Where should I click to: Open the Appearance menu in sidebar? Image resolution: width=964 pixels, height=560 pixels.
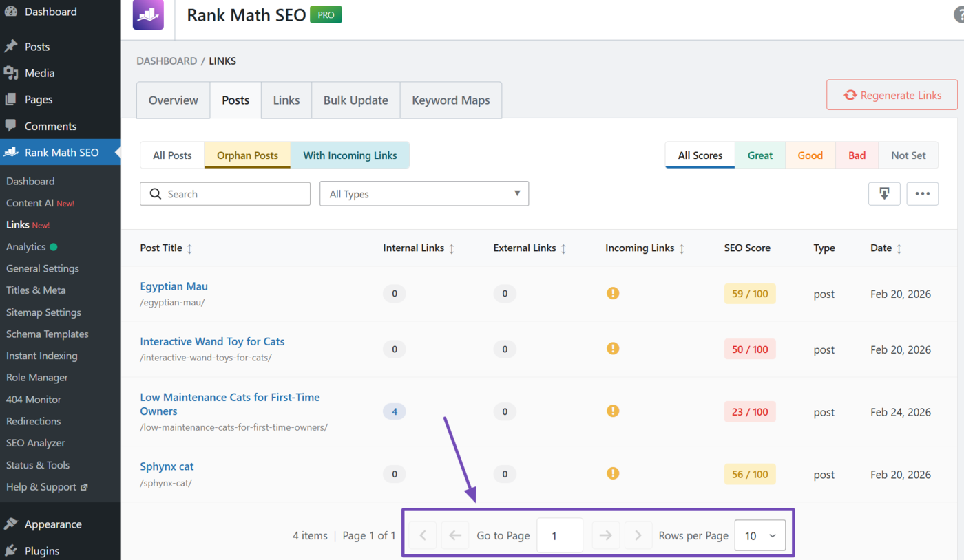click(53, 524)
